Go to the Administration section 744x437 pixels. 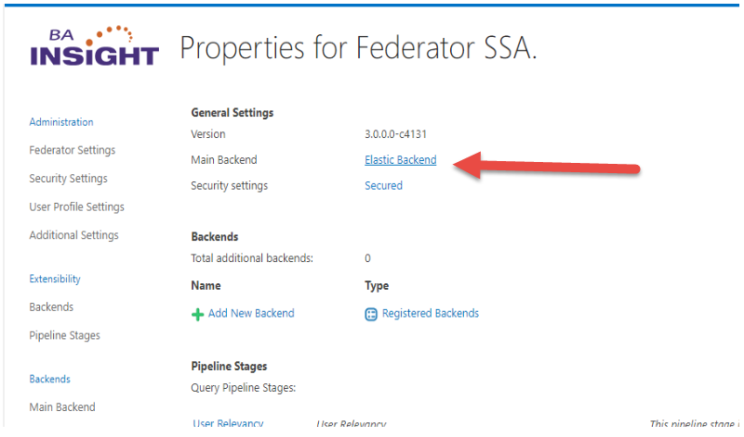click(61, 122)
